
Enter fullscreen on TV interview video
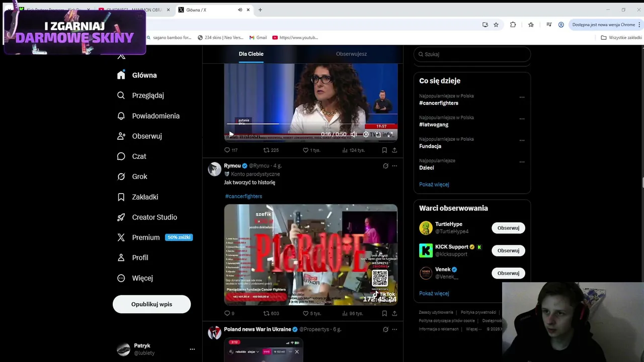390,134
